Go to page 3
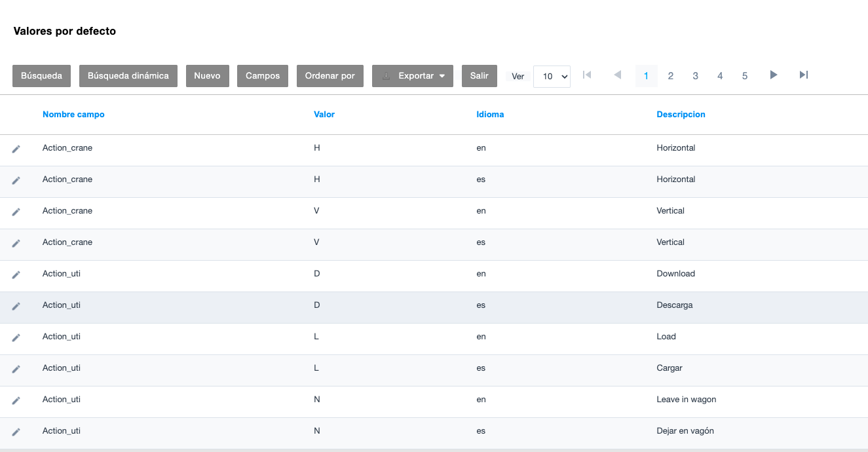Image resolution: width=868 pixels, height=452 pixels. pos(695,76)
